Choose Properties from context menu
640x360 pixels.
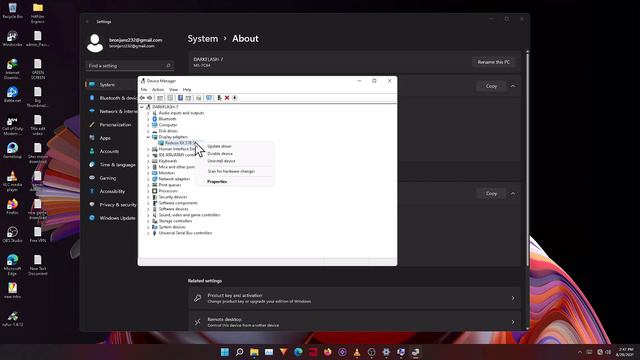pyautogui.click(x=235, y=182)
